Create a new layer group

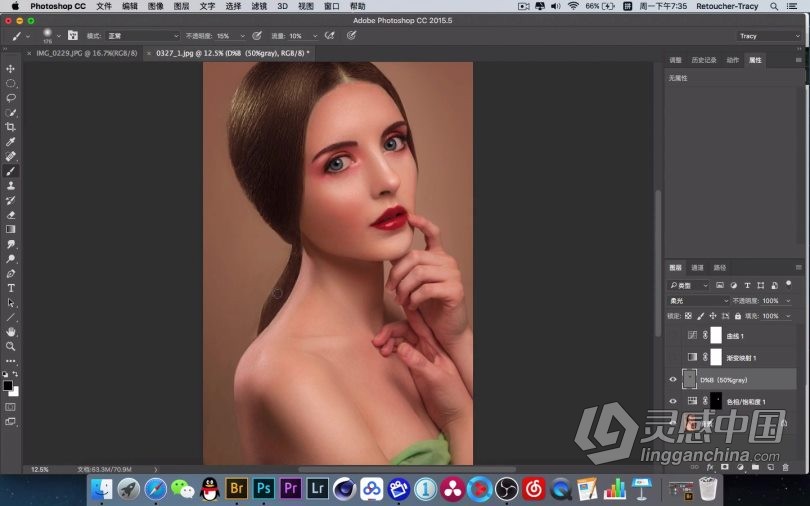coord(756,467)
